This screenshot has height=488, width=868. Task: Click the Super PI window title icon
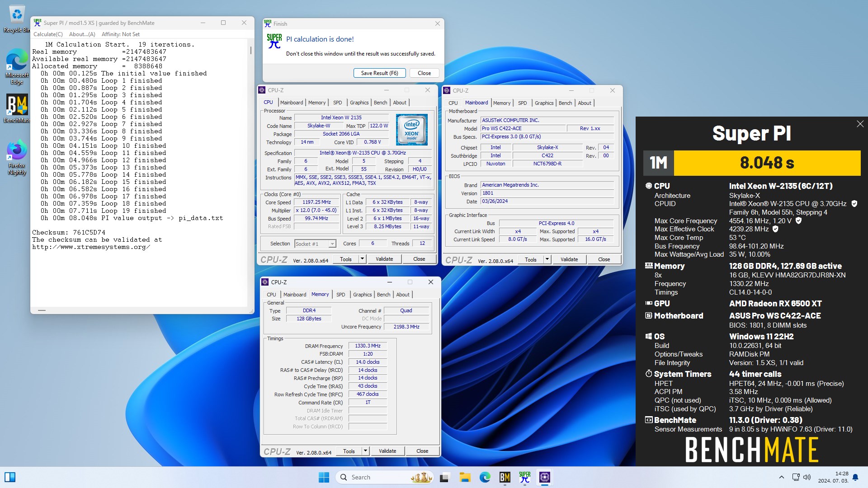(x=38, y=23)
